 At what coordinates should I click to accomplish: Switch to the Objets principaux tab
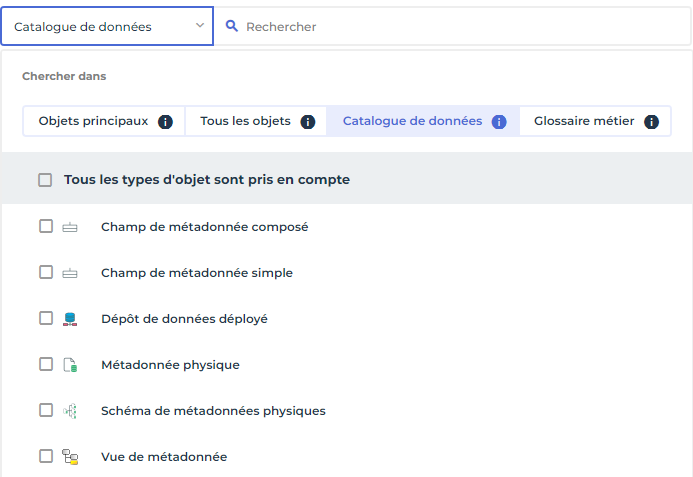[93, 121]
